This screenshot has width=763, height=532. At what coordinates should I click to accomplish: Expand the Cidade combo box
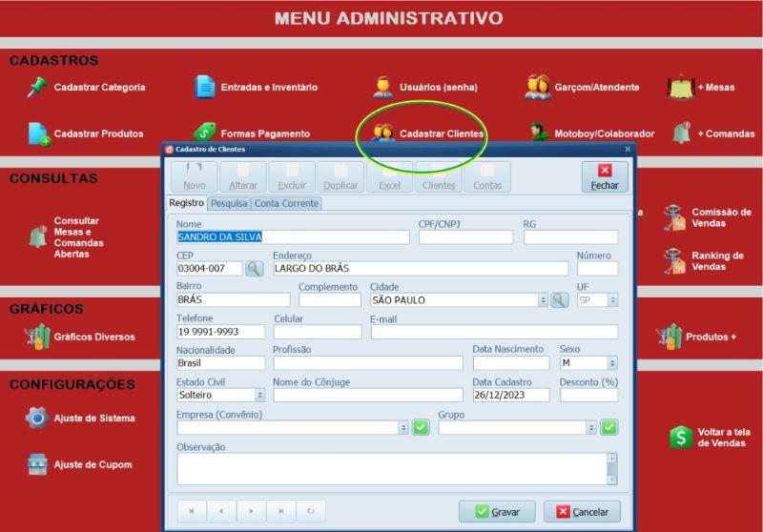[543, 300]
